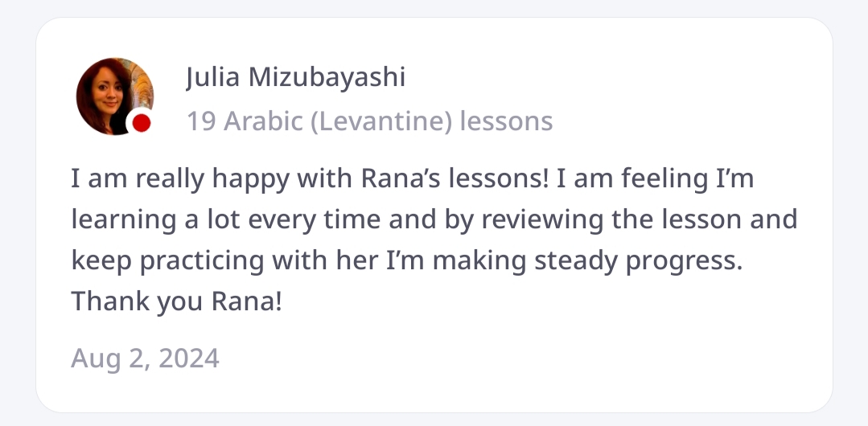
Task: Click "Thank you Rana!" closing line
Action: (176, 301)
